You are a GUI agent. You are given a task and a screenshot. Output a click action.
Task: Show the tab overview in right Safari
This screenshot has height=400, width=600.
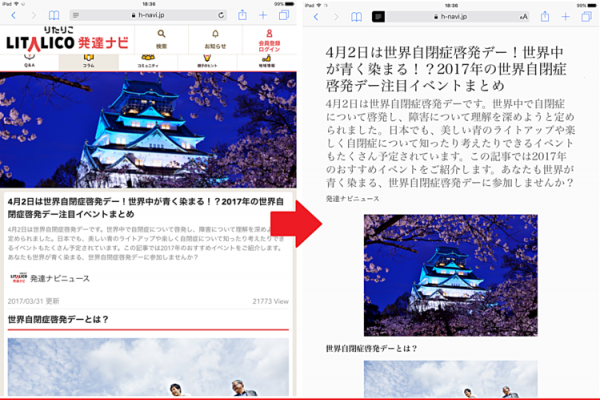[x=588, y=16]
